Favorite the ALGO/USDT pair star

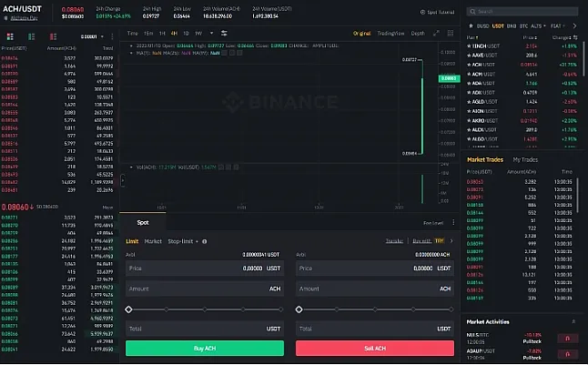[x=469, y=138]
